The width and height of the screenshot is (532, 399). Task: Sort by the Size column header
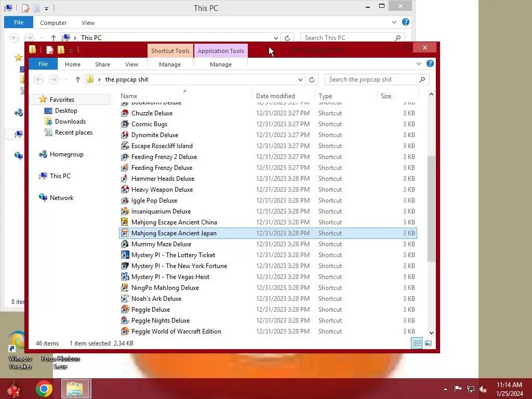pyautogui.click(x=398, y=96)
